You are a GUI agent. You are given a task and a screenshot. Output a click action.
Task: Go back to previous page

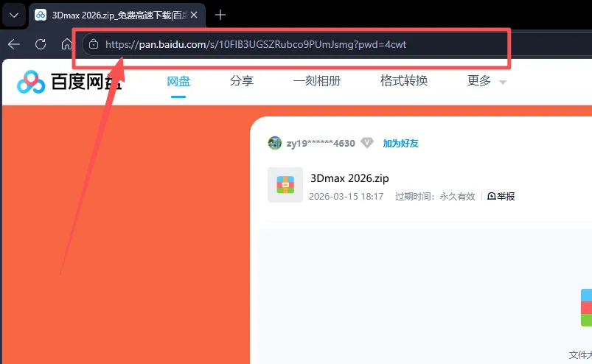[14, 44]
